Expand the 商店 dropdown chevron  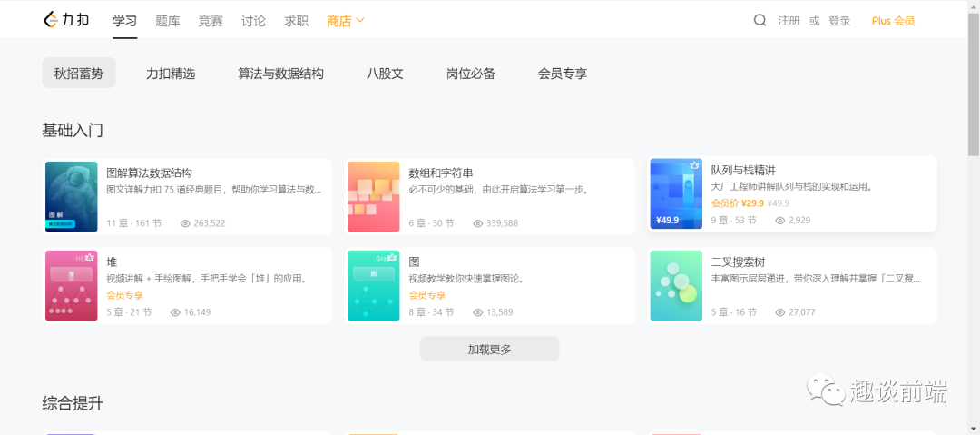(360, 20)
